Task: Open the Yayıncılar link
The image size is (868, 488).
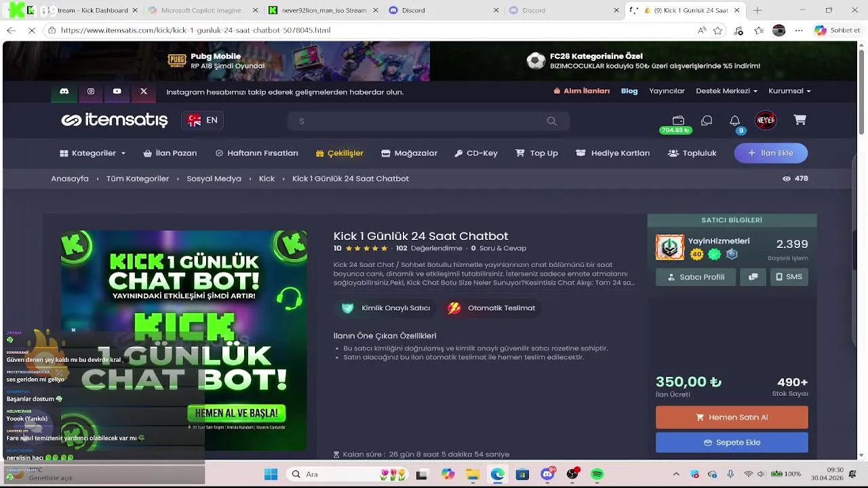Action: tap(667, 91)
